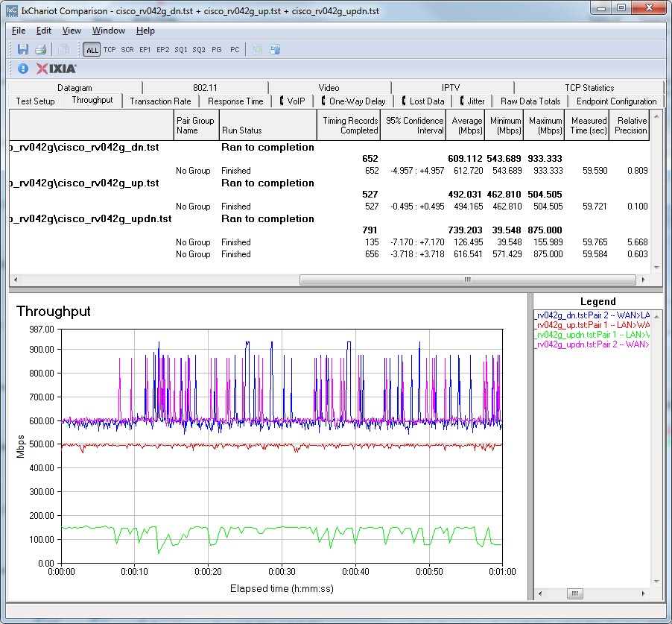Switch to the Jitter tab
The image size is (672, 624).
pyautogui.click(x=472, y=101)
